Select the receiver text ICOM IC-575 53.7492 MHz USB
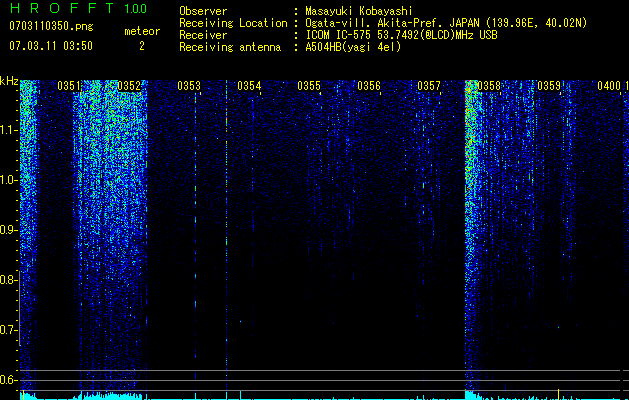 click(x=401, y=35)
